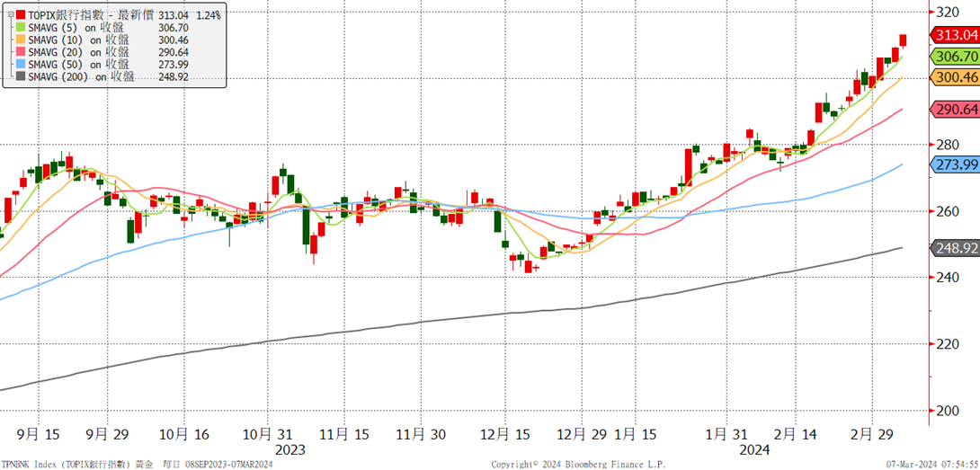Screen dimensions: 980x470
Task: Click the orange SMAVG (10) legend swatch
Action: 22,40
